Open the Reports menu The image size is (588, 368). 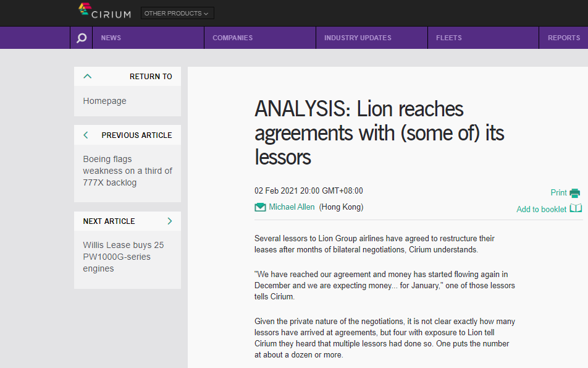pyautogui.click(x=564, y=38)
